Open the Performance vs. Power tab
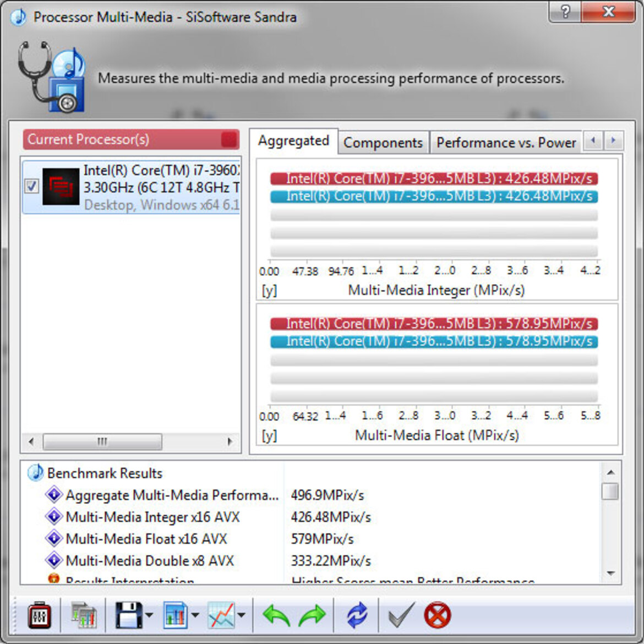 point(506,143)
